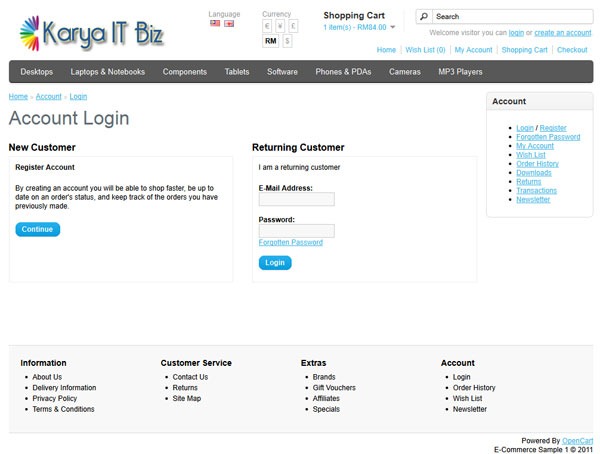Open Laptops & Notebooks menu
This screenshot has width=600, height=454.
108,72
